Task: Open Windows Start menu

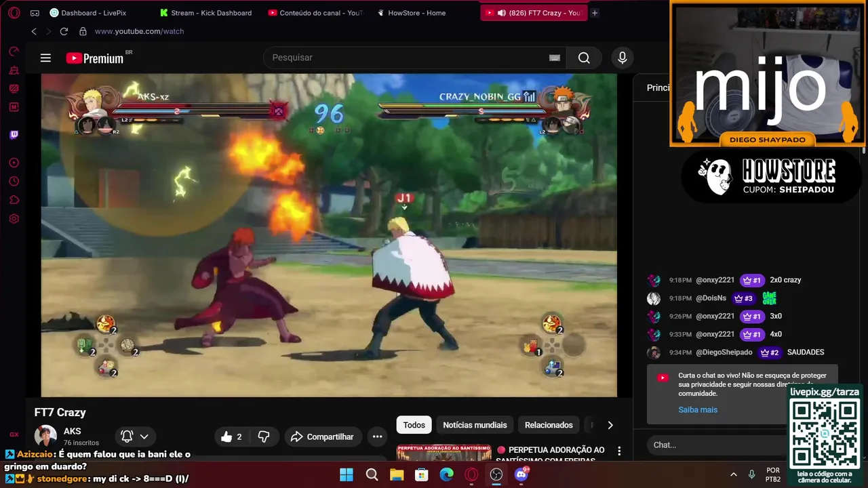Action: coord(347,474)
